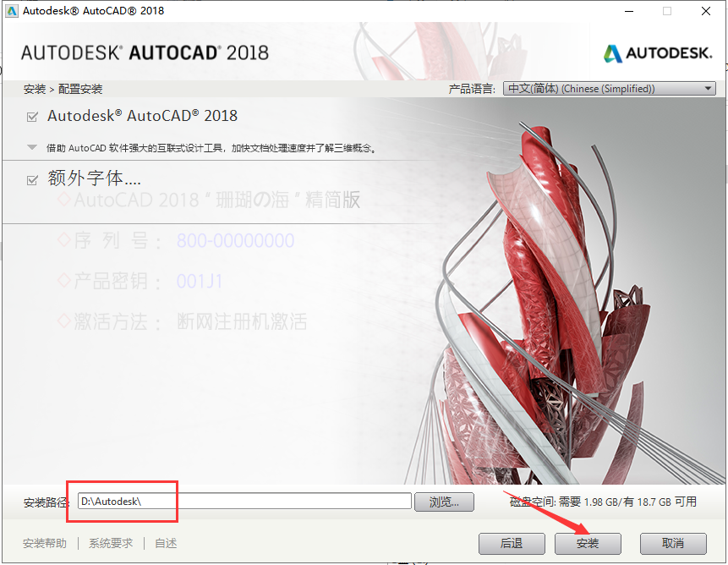Image resolution: width=728 pixels, height=565 pixels.
Task: Click the AutoCAD icon in the title bar
Action: coord(11,11)
